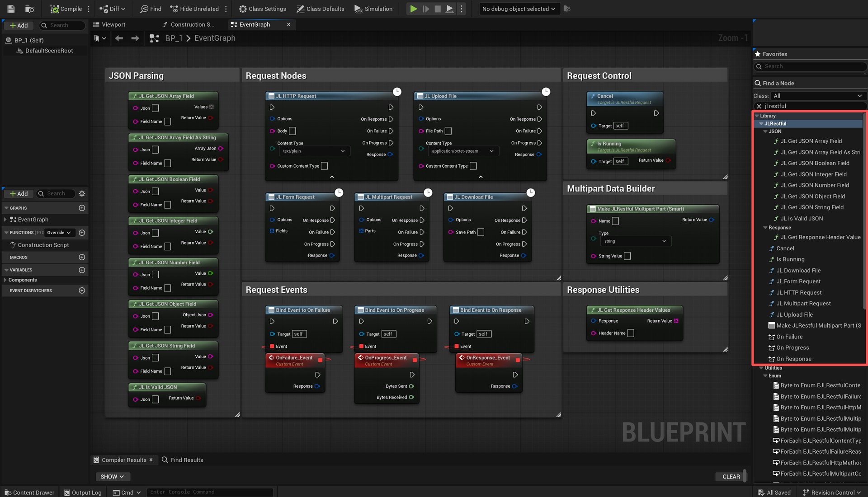Navigate back in graph history
This screenshot has height=497, width=868.
119,38
